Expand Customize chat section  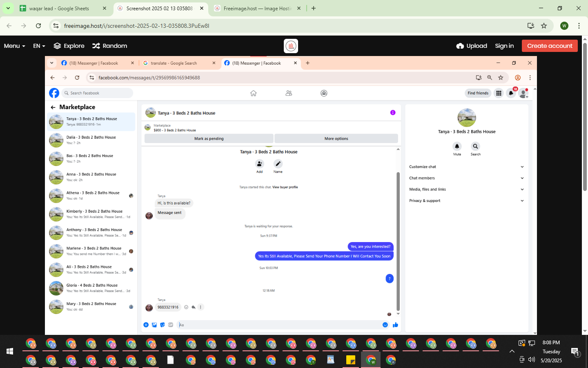point(466,167)
